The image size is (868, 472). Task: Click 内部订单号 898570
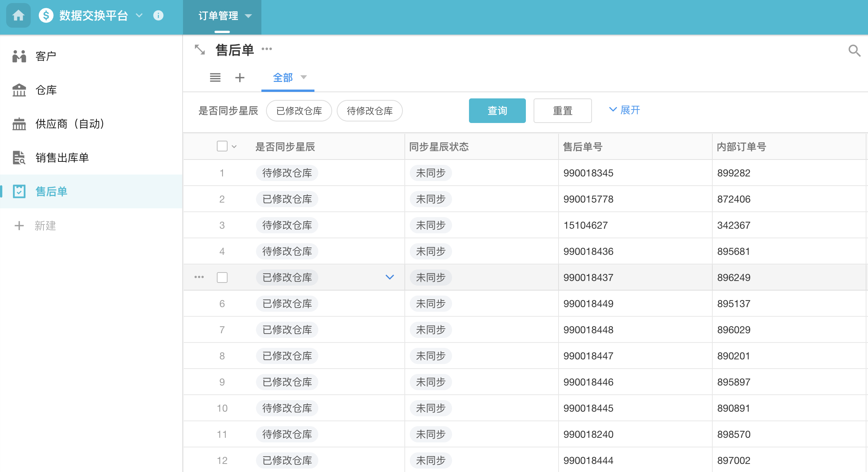pyautogui.click(x=733, y=434)
